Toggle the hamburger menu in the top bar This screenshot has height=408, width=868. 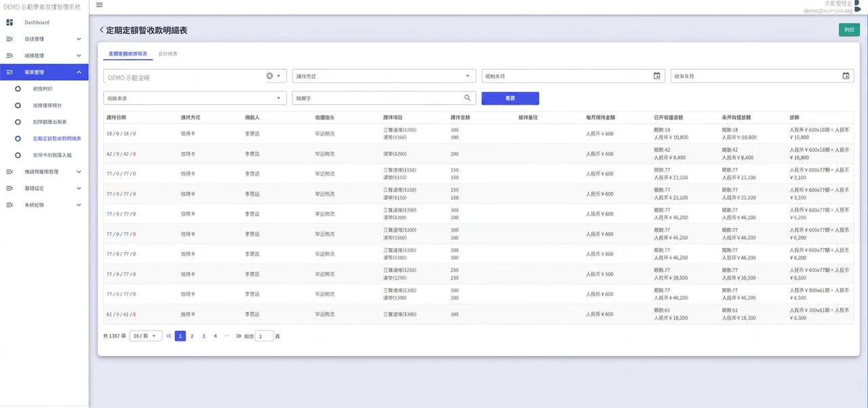(100, 5)
